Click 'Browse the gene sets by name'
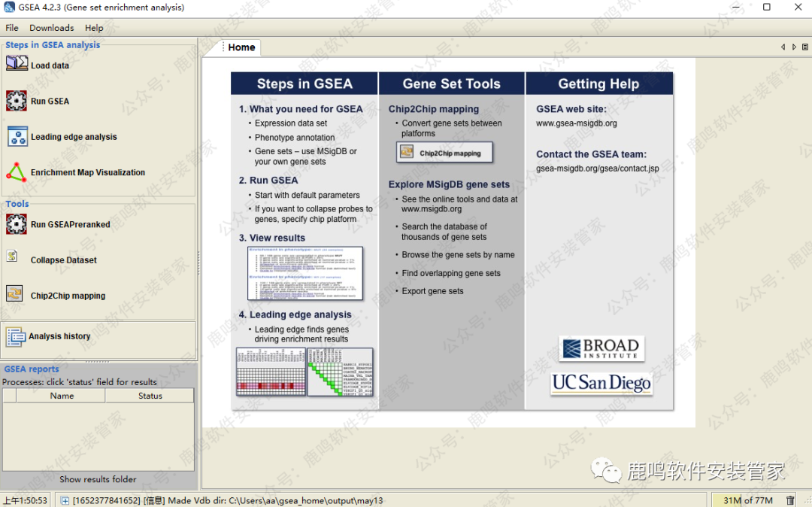Viewport: 812px width, 507px height. (459, 255)
